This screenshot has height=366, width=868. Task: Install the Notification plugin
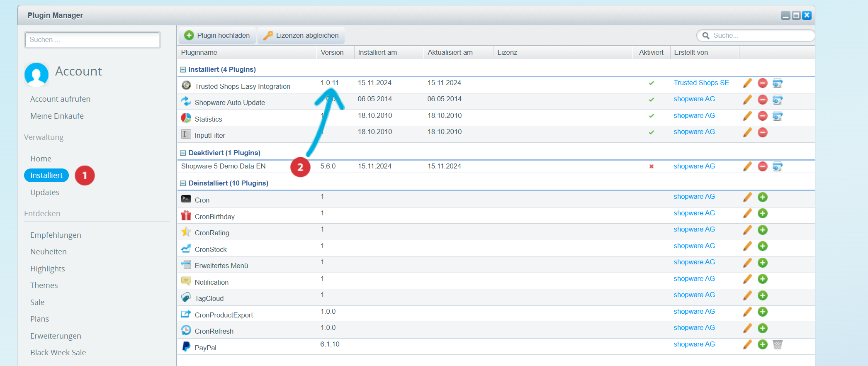tap(763, 279)
